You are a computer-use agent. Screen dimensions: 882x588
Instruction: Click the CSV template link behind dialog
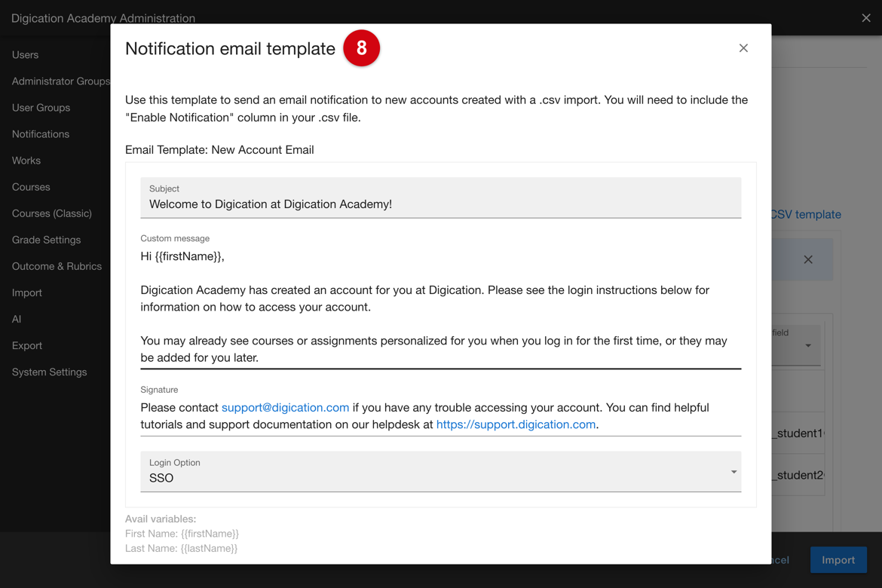pos(806,214)
